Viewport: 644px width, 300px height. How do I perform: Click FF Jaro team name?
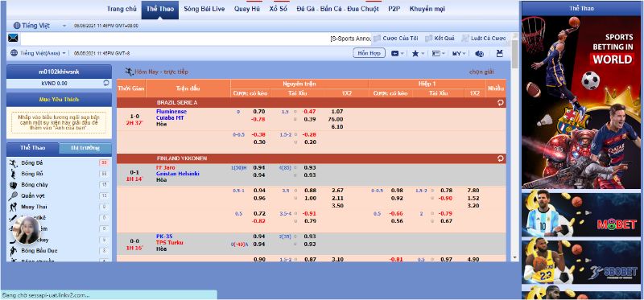pos(165,167)
